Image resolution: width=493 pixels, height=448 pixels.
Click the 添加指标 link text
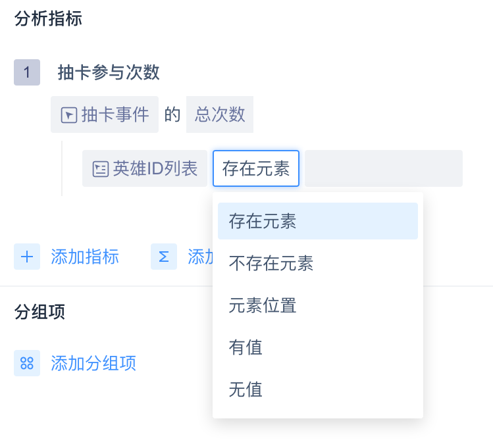coord(85,257)
